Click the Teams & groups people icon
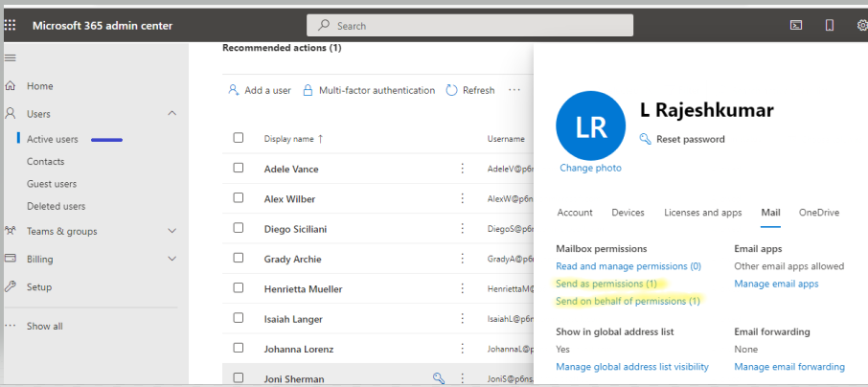The height and width of the screenshot is (387, 868). pos(10,231)
